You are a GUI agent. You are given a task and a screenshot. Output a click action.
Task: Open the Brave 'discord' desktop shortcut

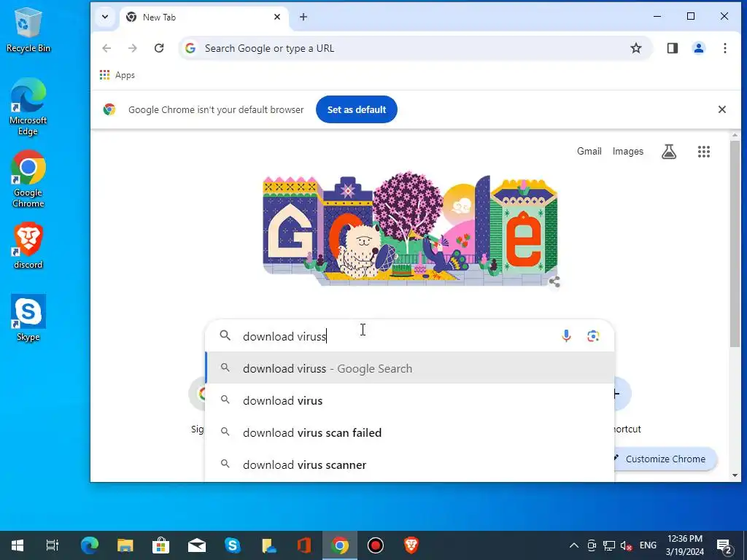coord(28,246)
